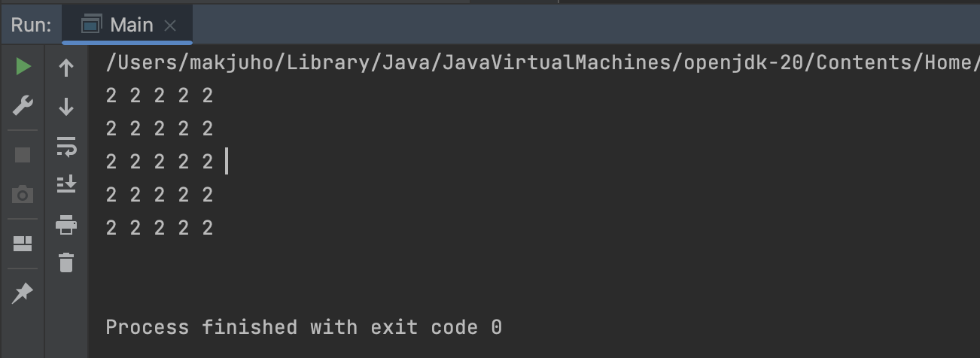Click the Run panel label
The width and height of the screenshot is (980, 358).
[31, 25]
